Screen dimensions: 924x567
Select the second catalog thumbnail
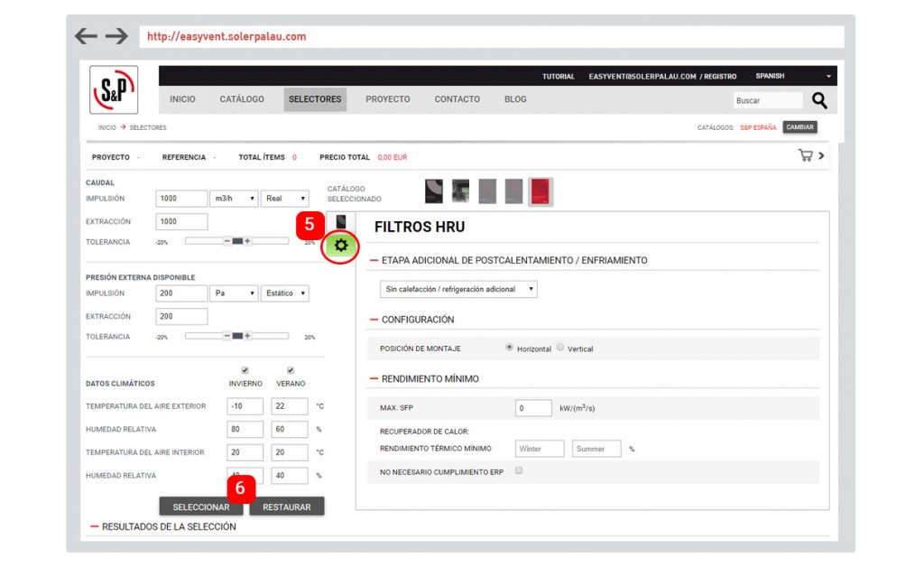pos(461,191)
